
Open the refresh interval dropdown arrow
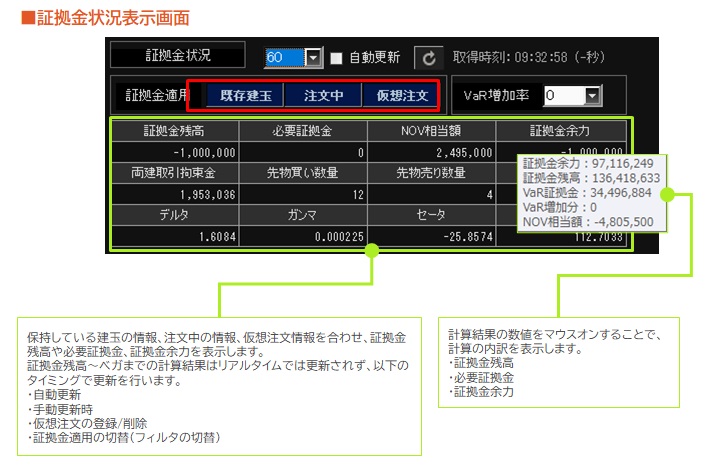pyautogui.click(x=313, y=58)
